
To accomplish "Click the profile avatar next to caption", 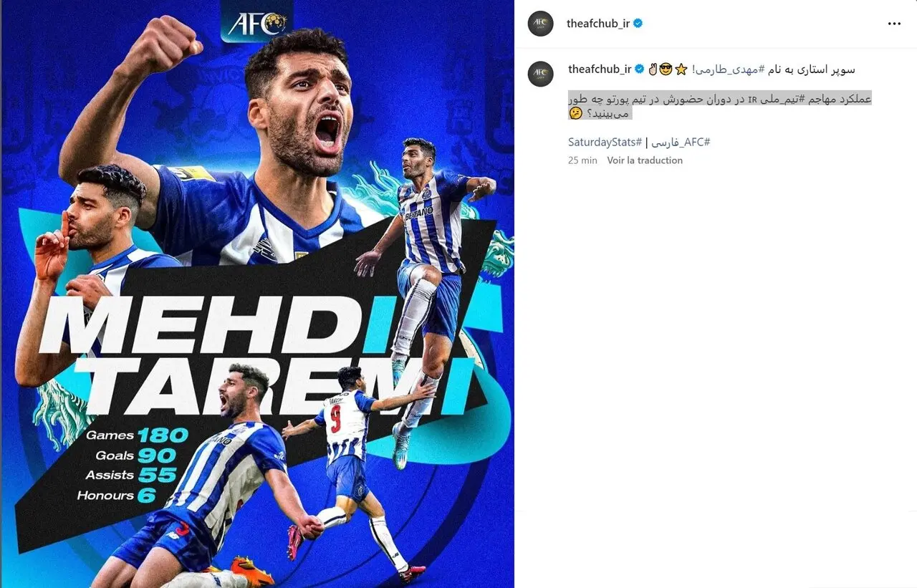I will pos(541,74).
